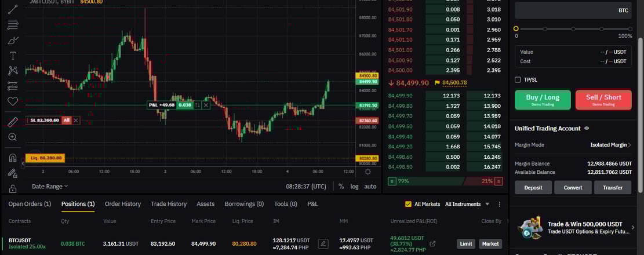Click the 79% buy ratio bar

click(x=426, y=181)
